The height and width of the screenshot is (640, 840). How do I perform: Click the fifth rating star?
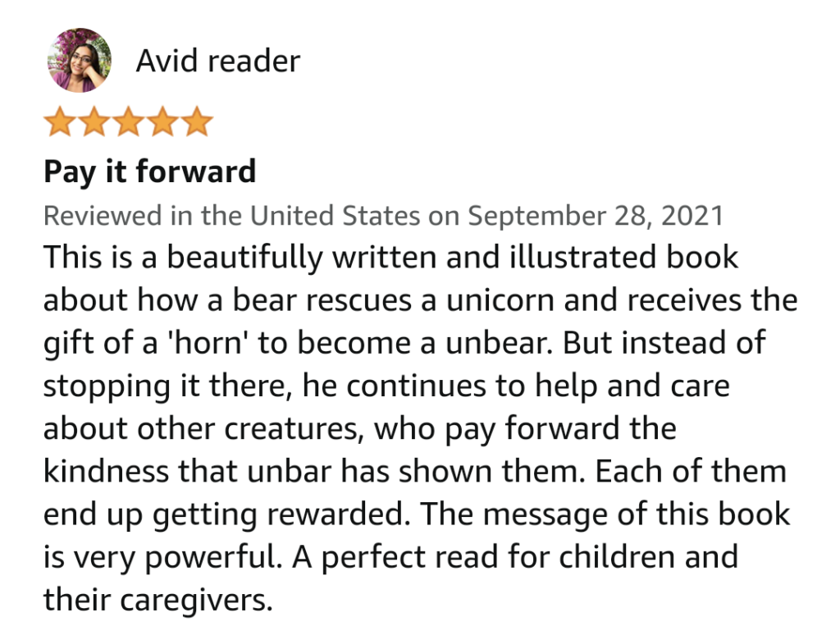click(196, 123)
